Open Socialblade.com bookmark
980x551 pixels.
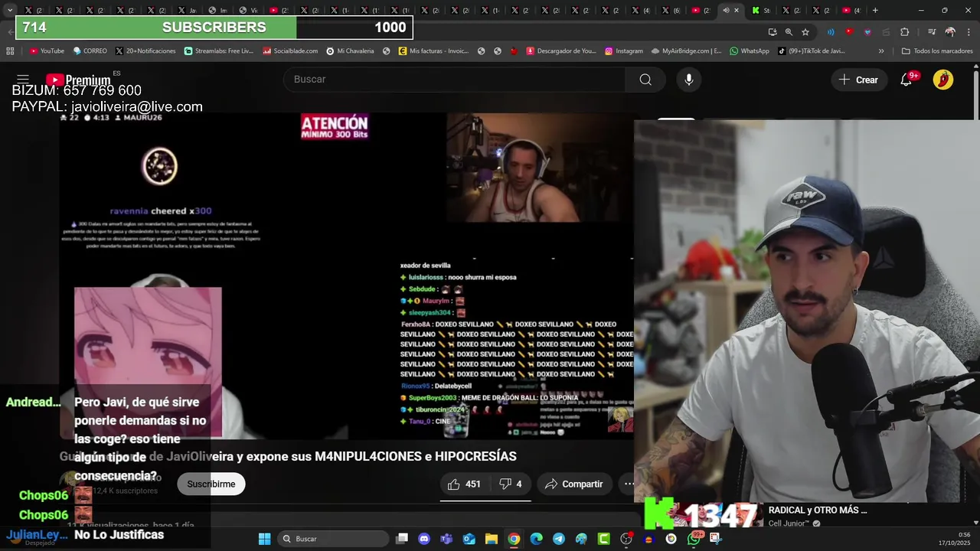[x=290, y=51]
